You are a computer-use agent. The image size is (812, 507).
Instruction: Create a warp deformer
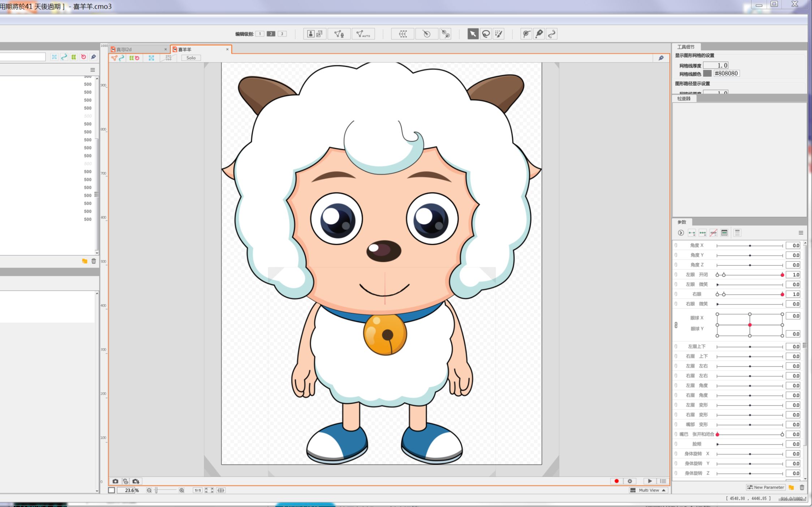[x=403, y=34]
